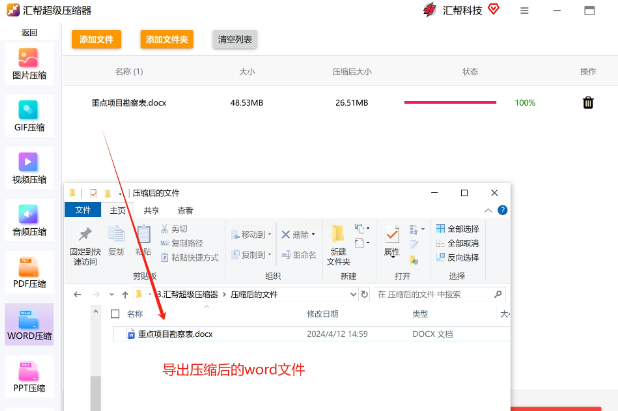Click the 添加文件 button
Viewport: 618px width, 411px height.
96,39
